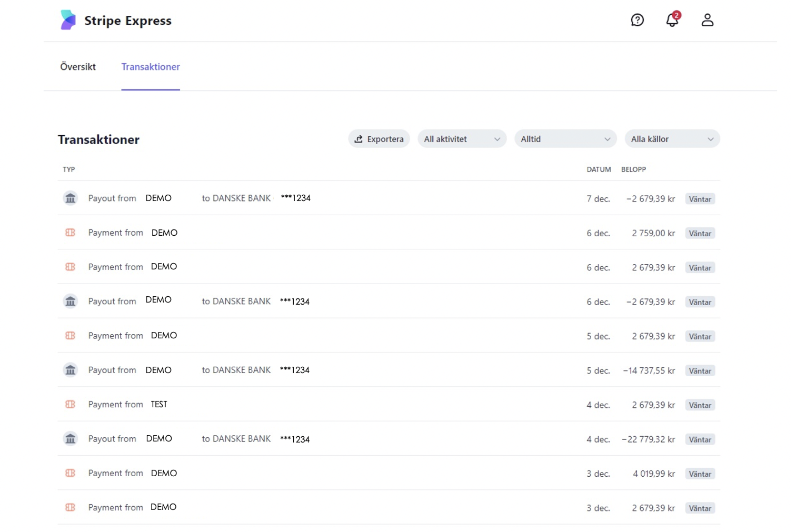Viewport: 791px width, 532px height.
Task: Click the amount −22 779,32 kr
Action: pos(648,439)
